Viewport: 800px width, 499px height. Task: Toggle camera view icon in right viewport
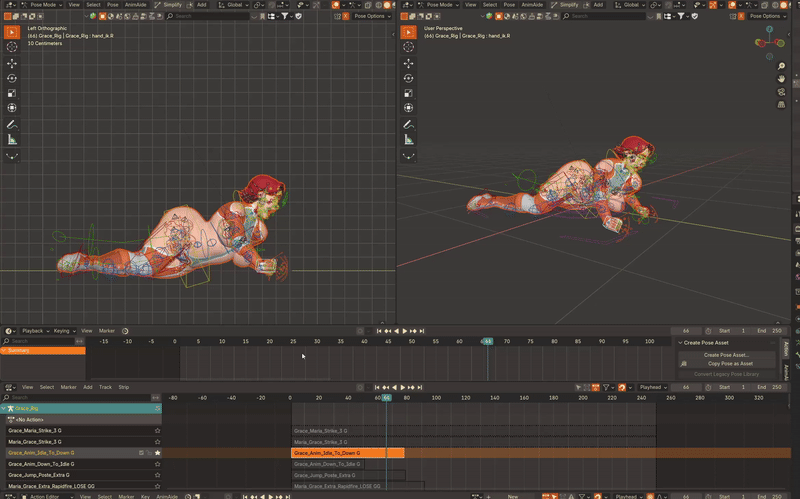pos(781,92)
